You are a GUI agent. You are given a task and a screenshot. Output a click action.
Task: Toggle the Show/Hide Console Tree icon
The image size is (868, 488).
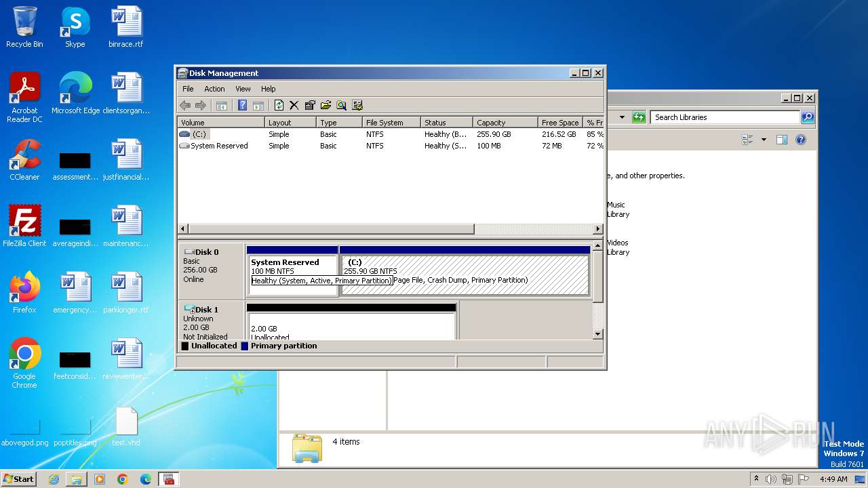click(221, 105)
